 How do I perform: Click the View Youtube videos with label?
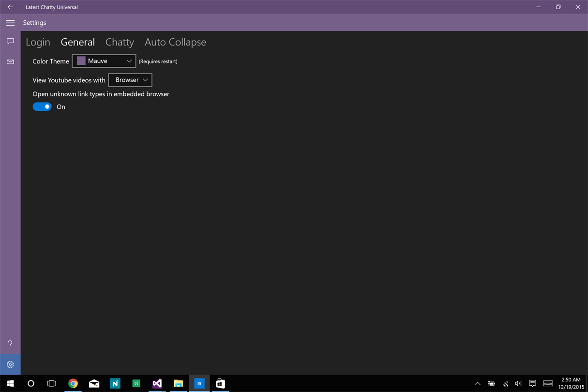(69, 80)
